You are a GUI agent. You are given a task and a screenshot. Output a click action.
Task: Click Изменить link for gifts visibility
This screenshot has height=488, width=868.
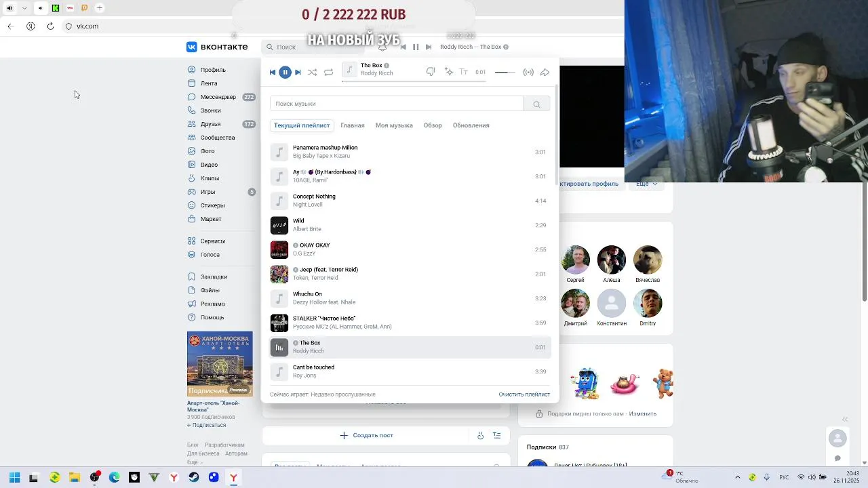point(642,413)
